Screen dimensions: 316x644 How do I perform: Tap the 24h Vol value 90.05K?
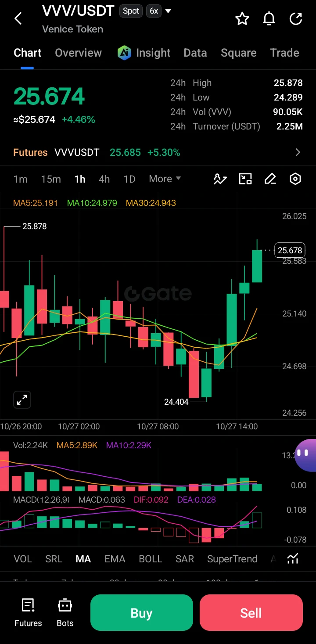tap(288, 112)
